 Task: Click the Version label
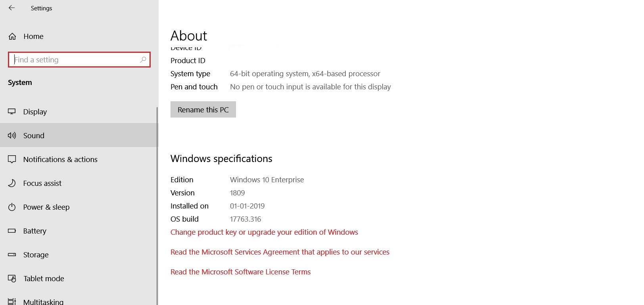pos(182,193)
